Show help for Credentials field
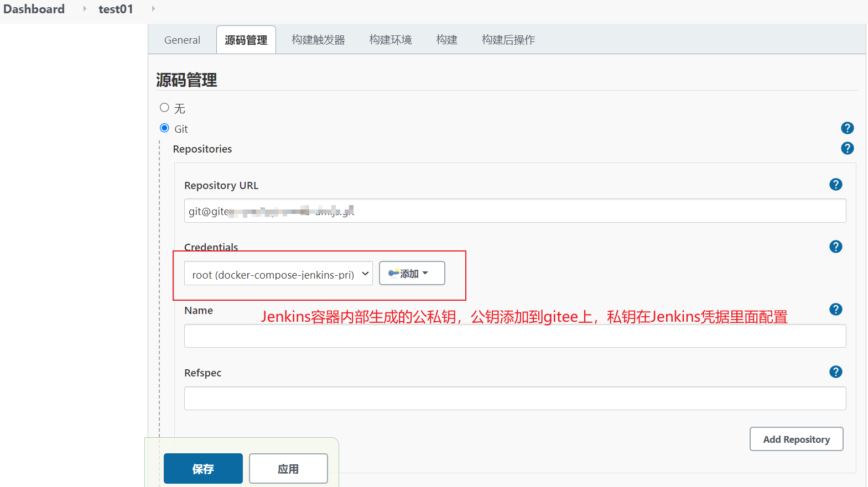 tap(835, 247)
